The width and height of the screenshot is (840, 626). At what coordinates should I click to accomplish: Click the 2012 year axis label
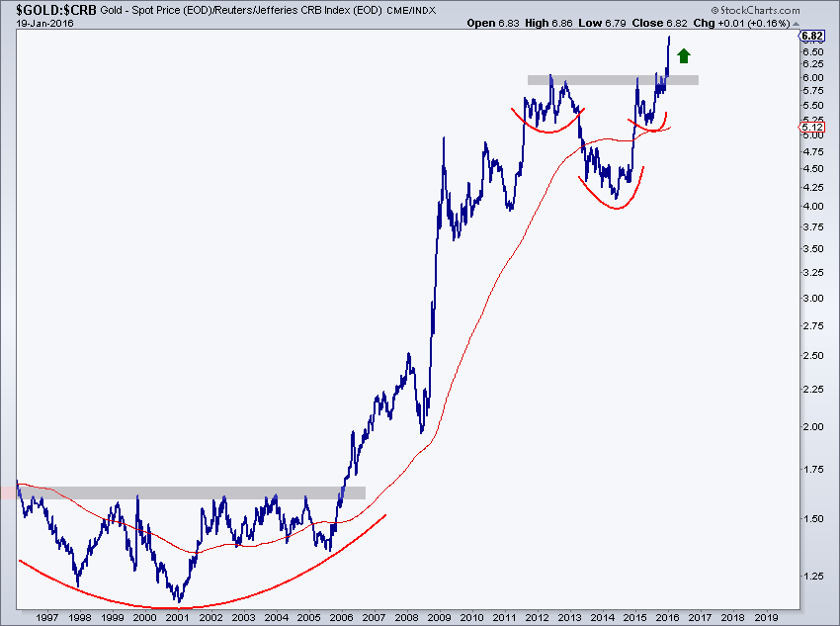pos(538,618)
